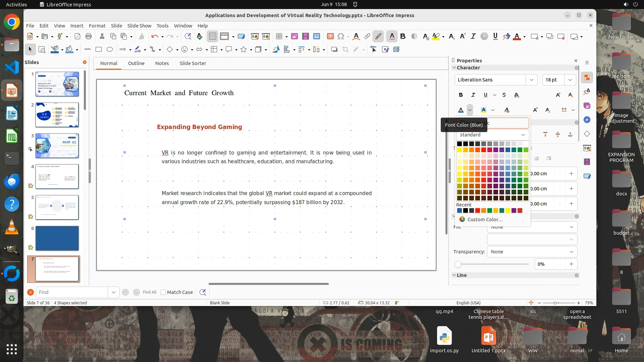The width and height of the screenshot is (644, 362).
Task: Click the Print icon in the toolbar
Action: (x=89, y=37)
